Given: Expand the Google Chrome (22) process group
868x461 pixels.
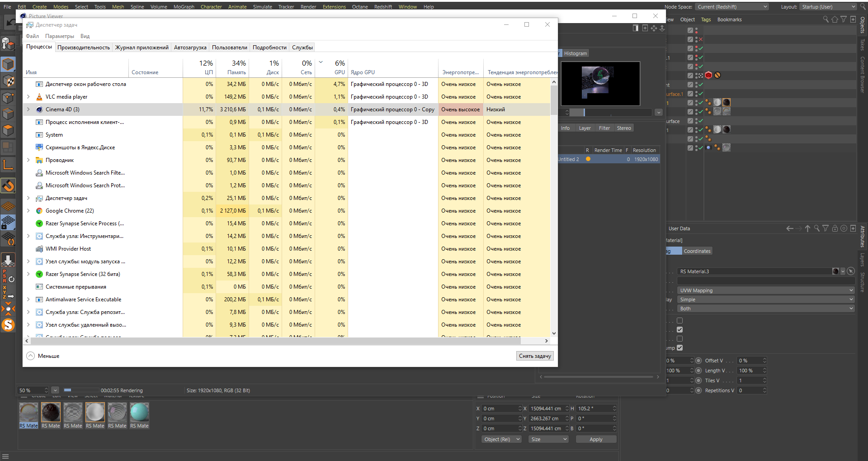Looking at the screenshot, I should point(28,211).
